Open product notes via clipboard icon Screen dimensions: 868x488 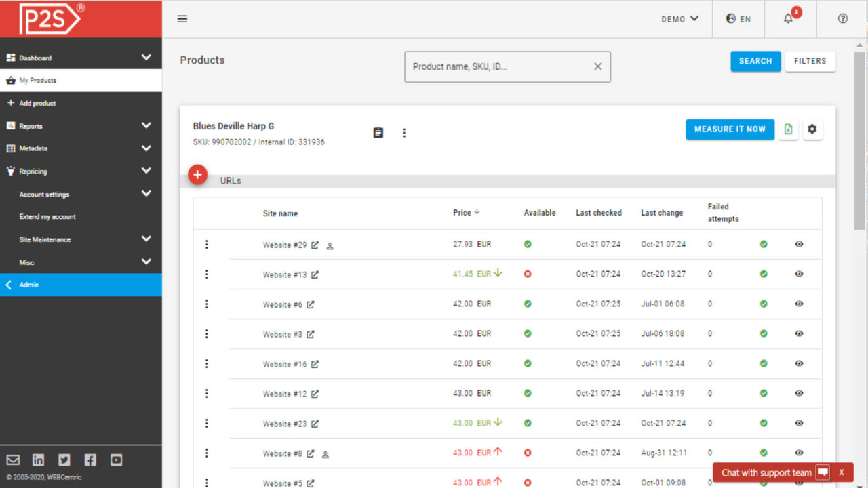tap(378, 132)
